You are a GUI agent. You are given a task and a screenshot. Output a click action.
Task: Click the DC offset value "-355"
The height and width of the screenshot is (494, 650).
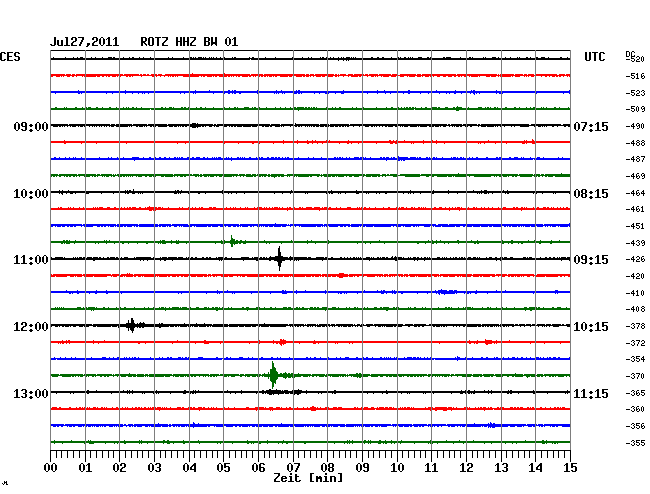pyautogui.click(x=635, y=443)
